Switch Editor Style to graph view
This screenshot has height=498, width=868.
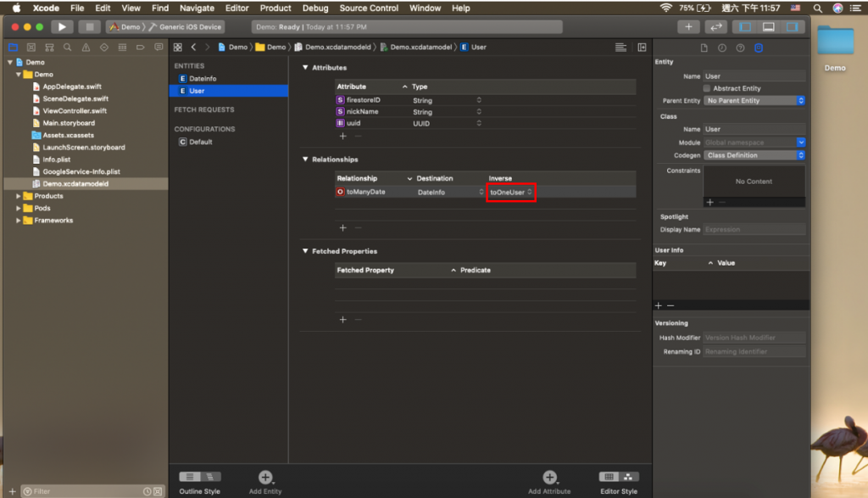628,477
